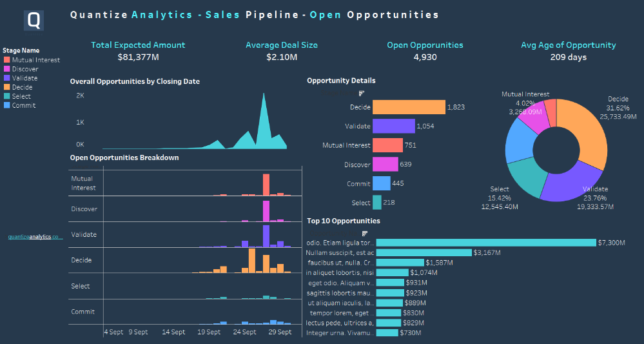Select the Commit row header in breakdown
Image resolution: width=644 pixels, height=344 pixels.
[83, 312]
